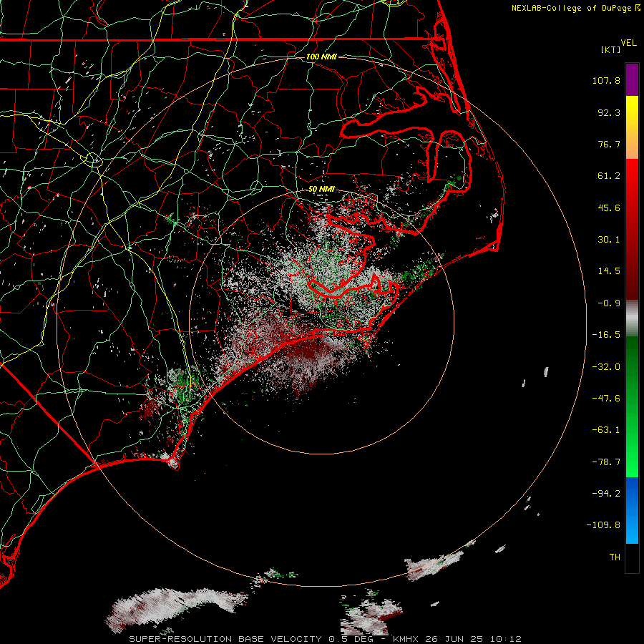The width and height of the screenshot is (644, 644).
Task: Select the -94.2 scale value
Action: (x=606, y=494)
